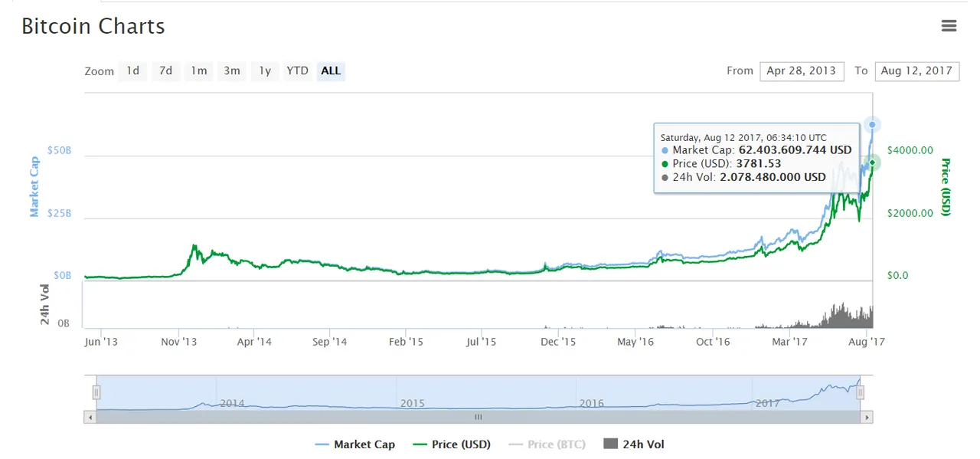Click the Feb '15 axis label
The image size is (980, 459).
(x=406, y=342)
